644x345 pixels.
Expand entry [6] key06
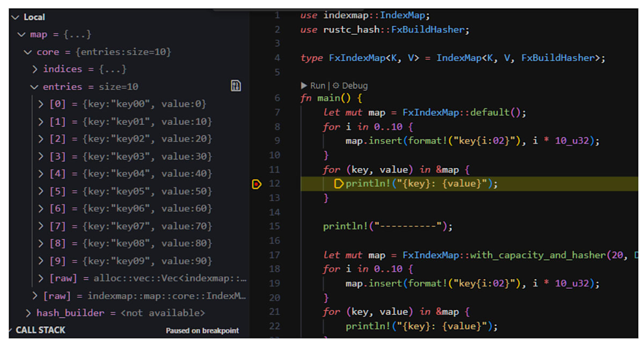pyautogui.click(x=41, y=209)
